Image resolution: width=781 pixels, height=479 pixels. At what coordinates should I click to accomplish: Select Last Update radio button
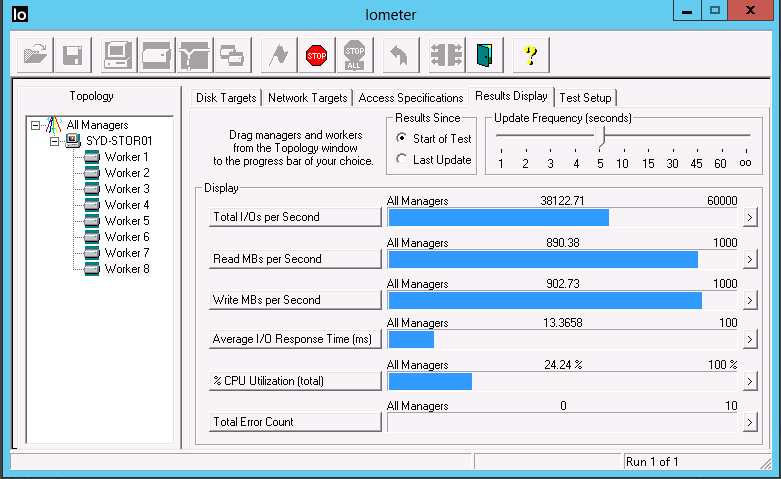[401, 159]
